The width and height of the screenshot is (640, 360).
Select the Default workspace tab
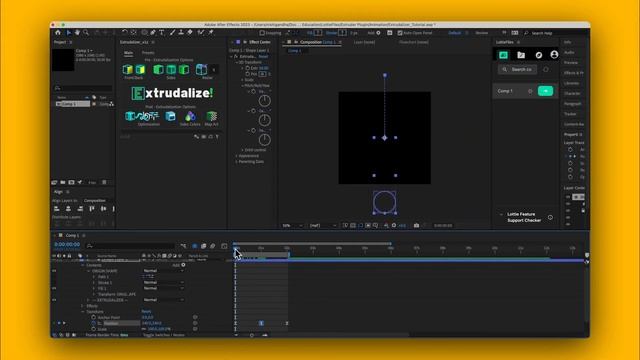click(x=454, y=33)
